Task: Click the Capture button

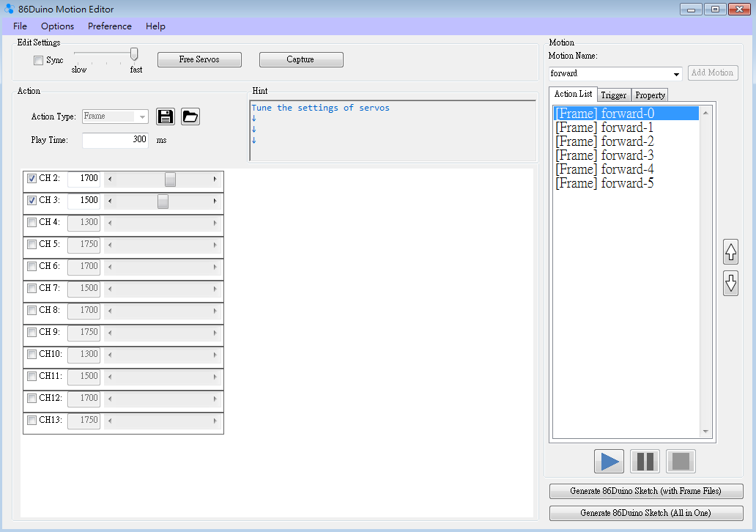Action: tap(301, 59)
